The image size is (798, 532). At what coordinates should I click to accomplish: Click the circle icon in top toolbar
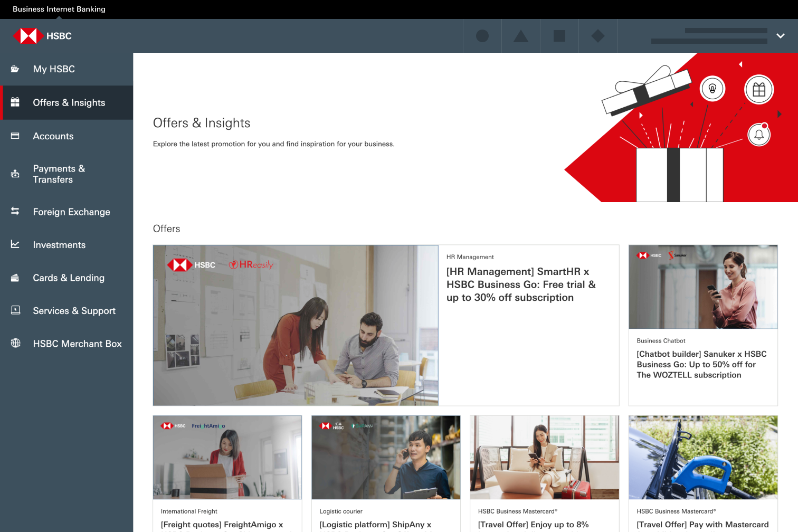(x=482, y=36)
